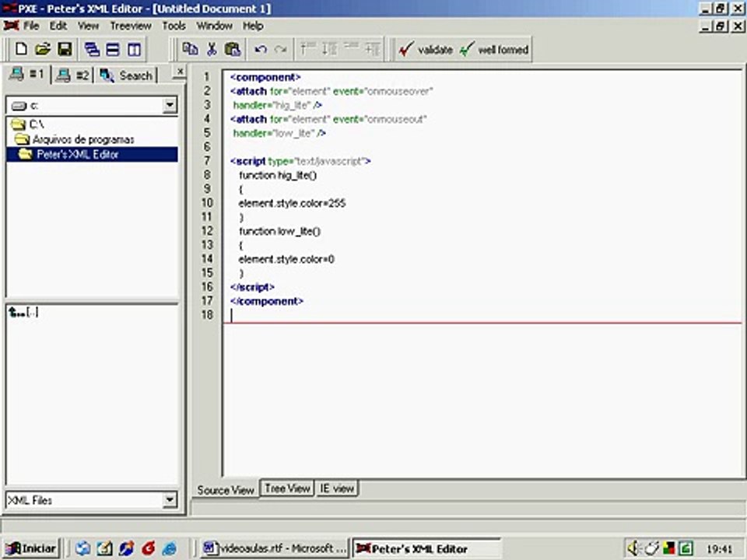The image size is (747, 560).
Task: Open the Help menu
Action: pos(253,26)
